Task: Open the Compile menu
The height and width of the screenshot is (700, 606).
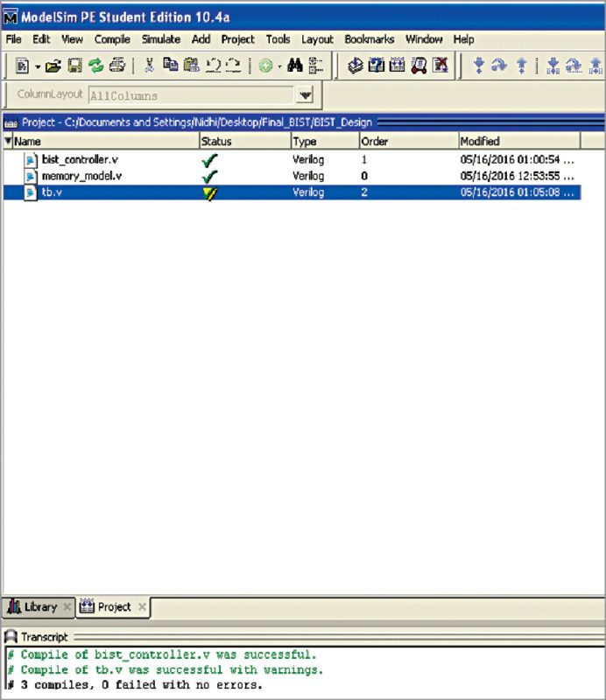Action: coord(112,39)
